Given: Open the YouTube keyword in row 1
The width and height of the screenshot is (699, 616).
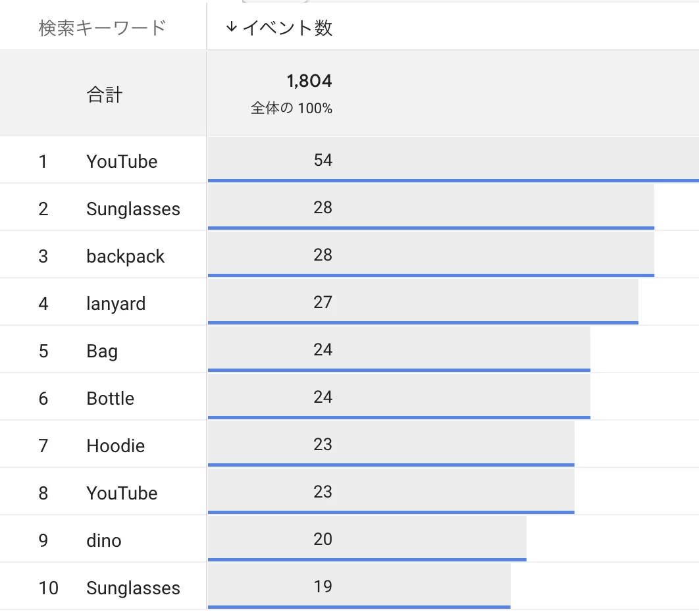Looking at the screenshot, I should [122, 161].
